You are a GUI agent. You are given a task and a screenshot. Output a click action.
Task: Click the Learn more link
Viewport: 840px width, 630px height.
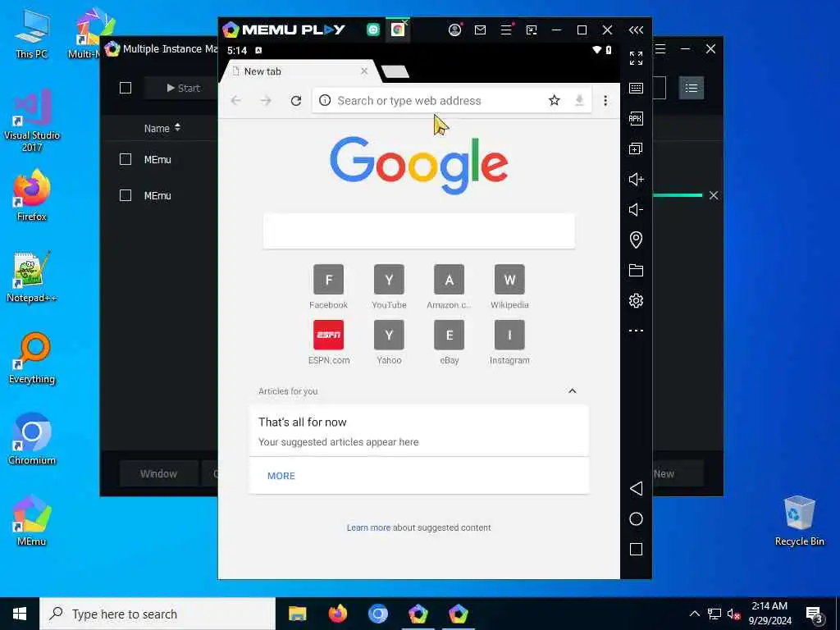(368, 527)
